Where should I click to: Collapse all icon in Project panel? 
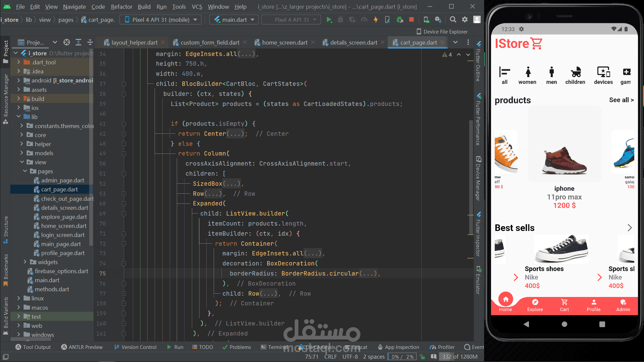pos(90,42)
